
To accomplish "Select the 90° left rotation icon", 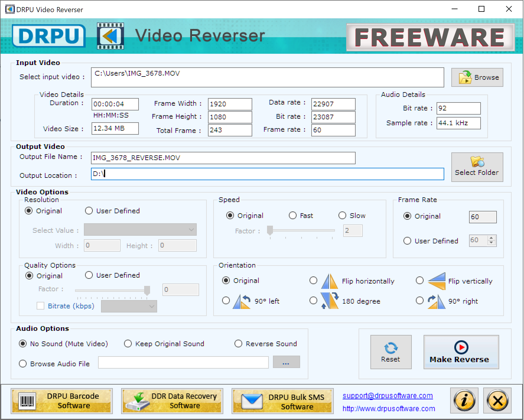I will pos(242,301).
